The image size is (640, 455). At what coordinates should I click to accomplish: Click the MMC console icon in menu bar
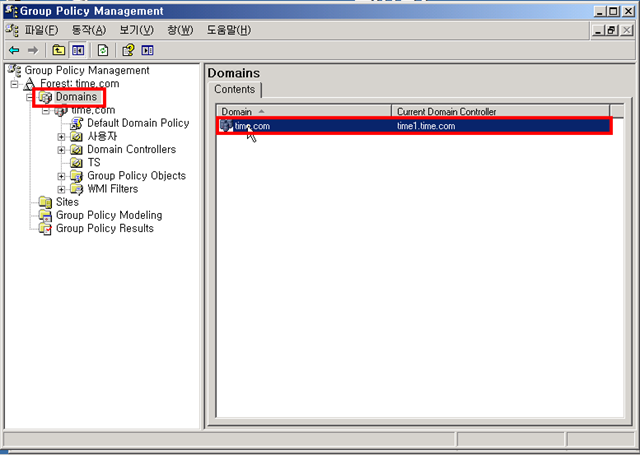[12, 30]
